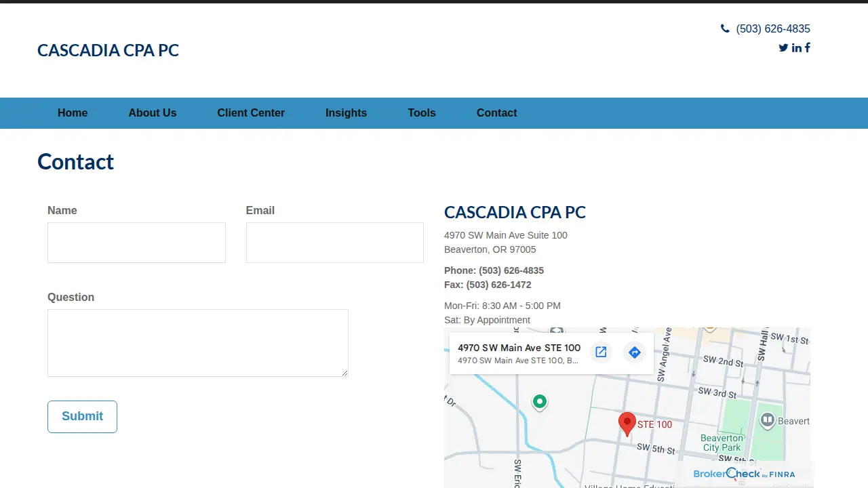Screen dimensions: 868x488
Task: Click the Sat: By Appointment text
Action: click(x=487, y=320)
